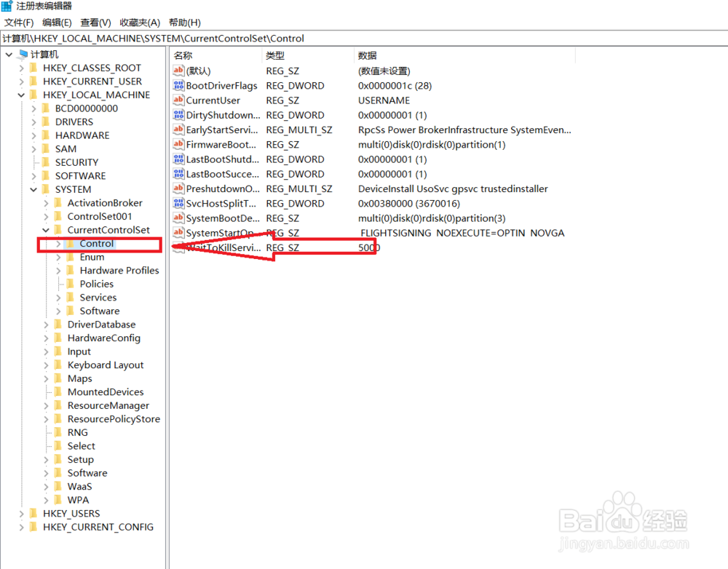Screen dimensions: 728x569
Task: Click the PreshutdownO... value icon
Action: [x=178, y=188]
